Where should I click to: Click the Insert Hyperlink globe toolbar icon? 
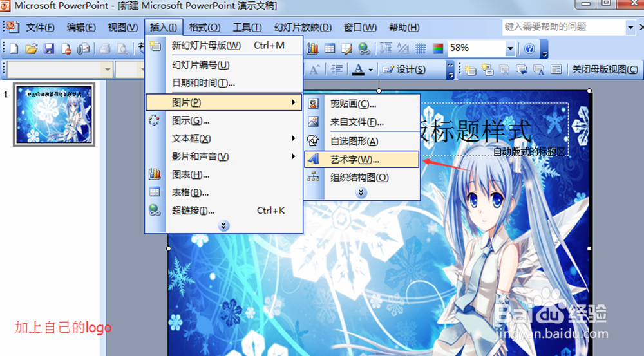364,48
